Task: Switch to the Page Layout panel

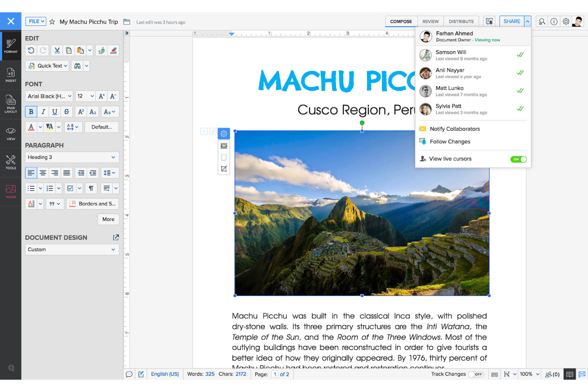Action: point(10,104)
